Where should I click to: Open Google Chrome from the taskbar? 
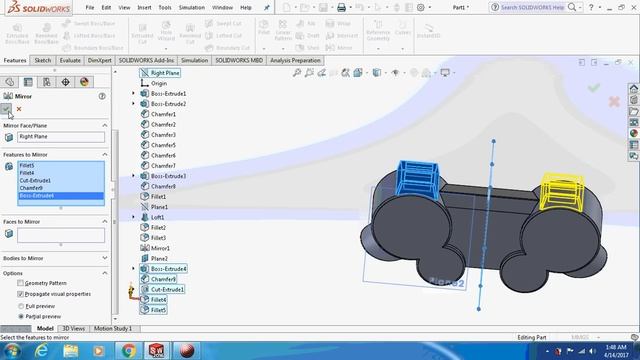[x=128, y=351]
